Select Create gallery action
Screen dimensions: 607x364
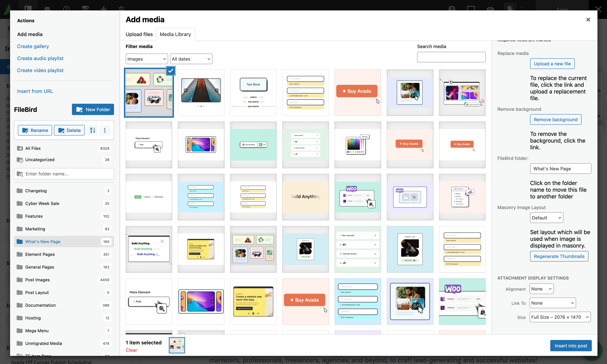(33, 46)
